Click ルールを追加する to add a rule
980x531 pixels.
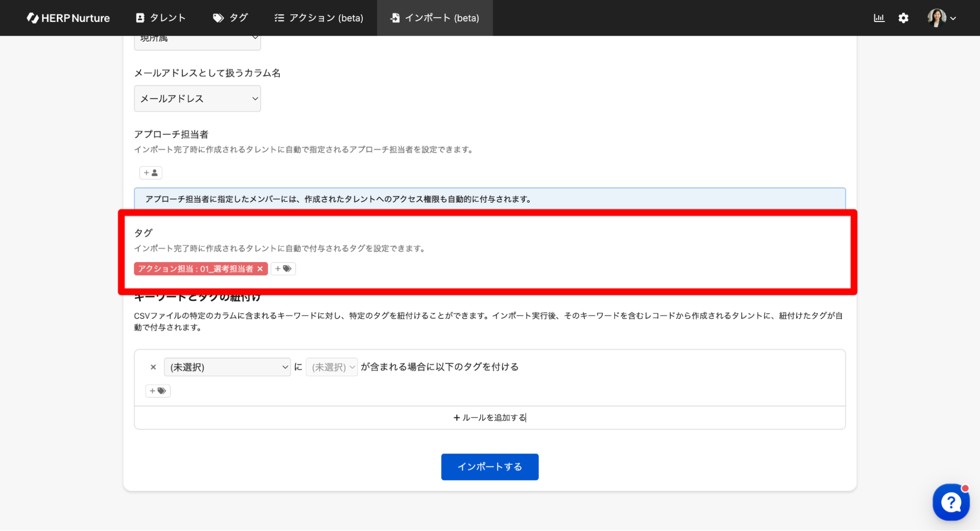[489, 417]
